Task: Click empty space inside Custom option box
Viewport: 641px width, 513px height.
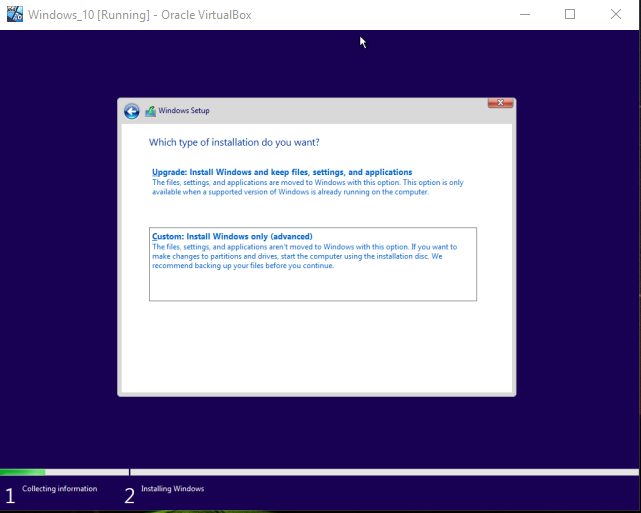Action: (x=312, y=286)
